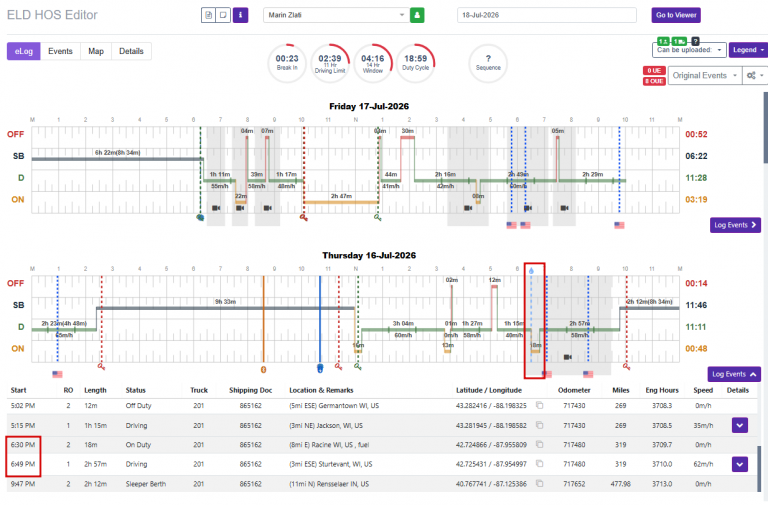Open the gears settings dropdown
The image size is (768, 505).
754,75
